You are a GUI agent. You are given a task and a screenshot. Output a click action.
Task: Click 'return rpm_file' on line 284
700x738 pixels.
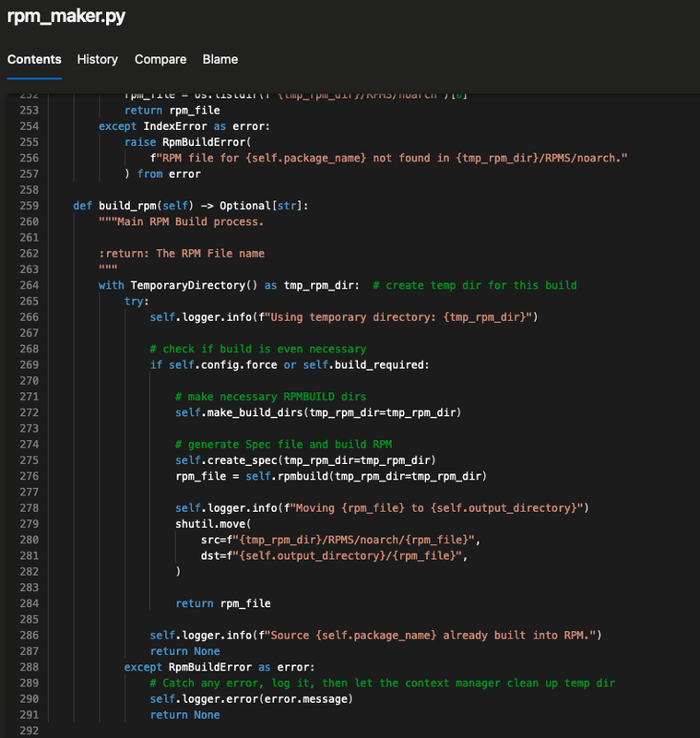223,603
